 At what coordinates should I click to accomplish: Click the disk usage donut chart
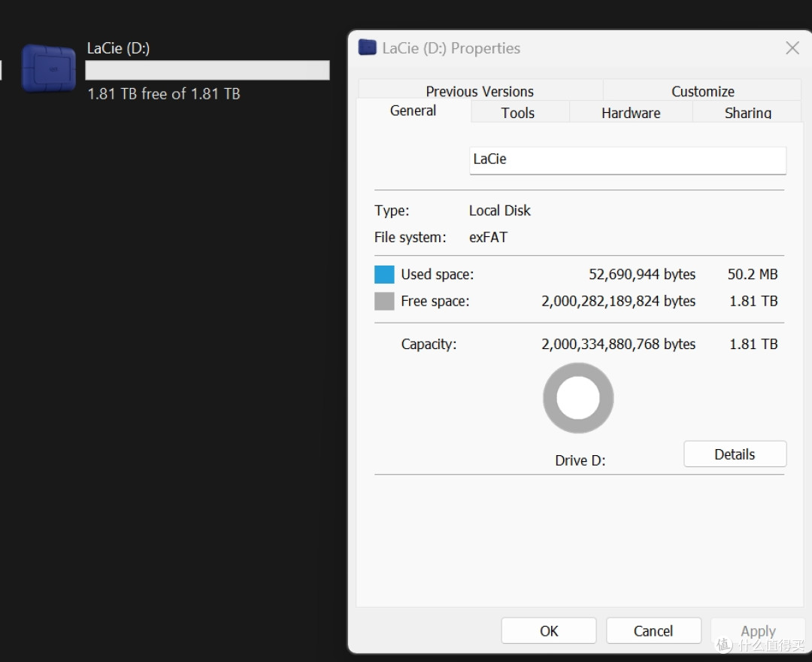point(578,398)
